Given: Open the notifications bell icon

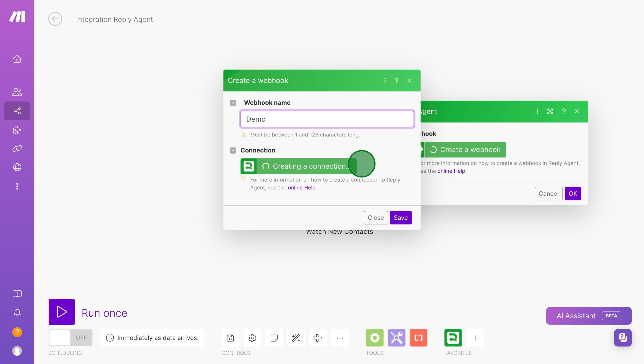Looking at the screenshot, I should (17, 313).
